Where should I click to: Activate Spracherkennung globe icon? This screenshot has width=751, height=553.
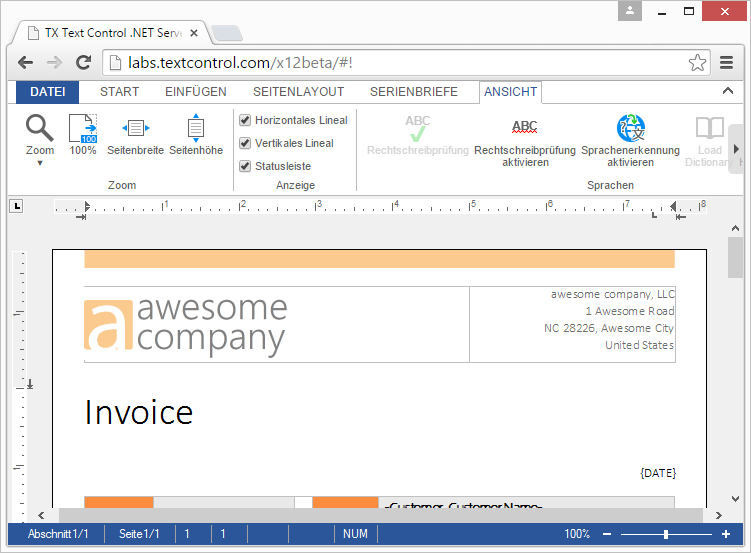[630, 128]
